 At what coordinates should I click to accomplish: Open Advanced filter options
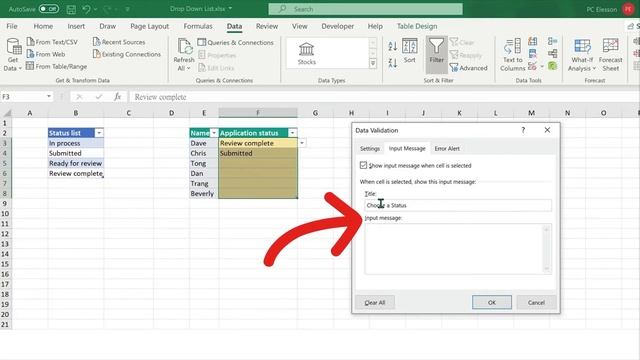(469, 68)
